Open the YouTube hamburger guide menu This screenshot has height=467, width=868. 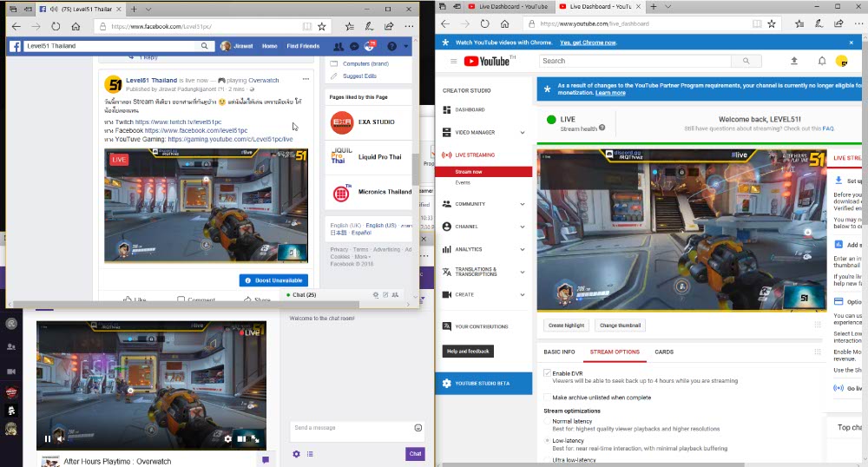coord(453,62)
